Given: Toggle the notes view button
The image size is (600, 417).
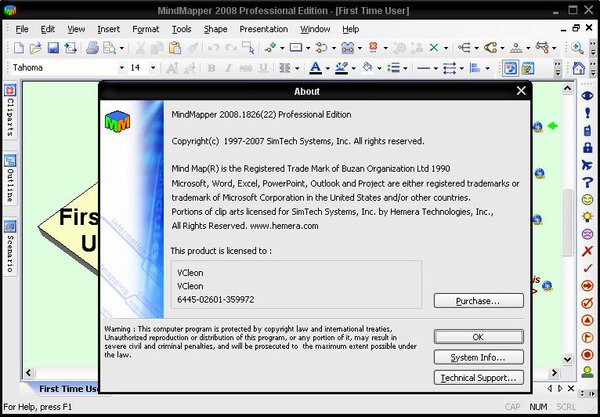Looking at the screenshot, I should pyautogui.click(x=528, y=68).
